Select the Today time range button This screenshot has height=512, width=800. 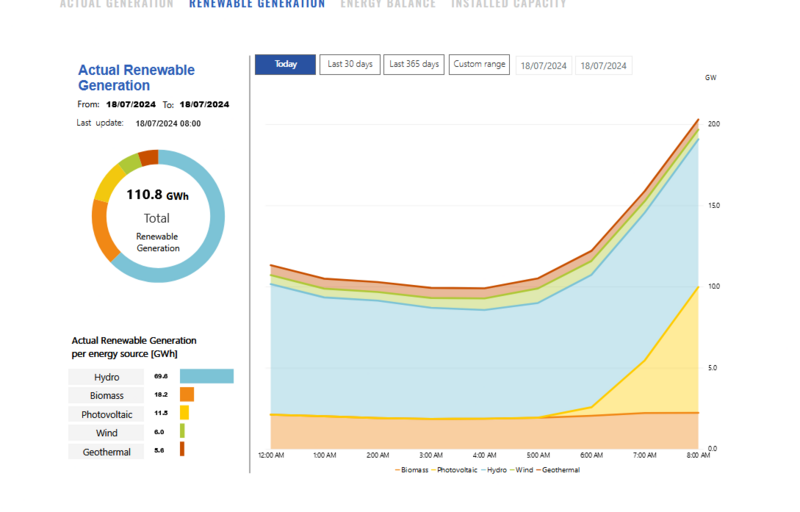tap(285, 64)
